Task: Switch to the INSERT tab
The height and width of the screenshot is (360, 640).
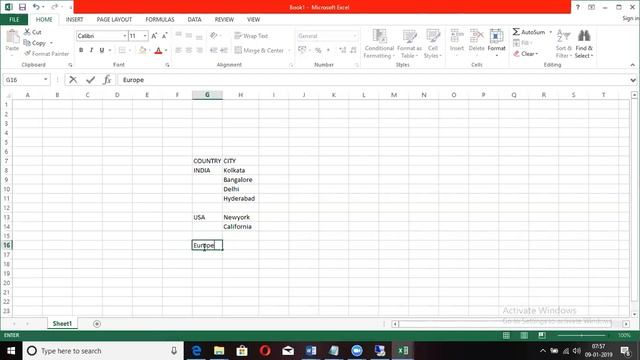Action: [x=74, y=20]
